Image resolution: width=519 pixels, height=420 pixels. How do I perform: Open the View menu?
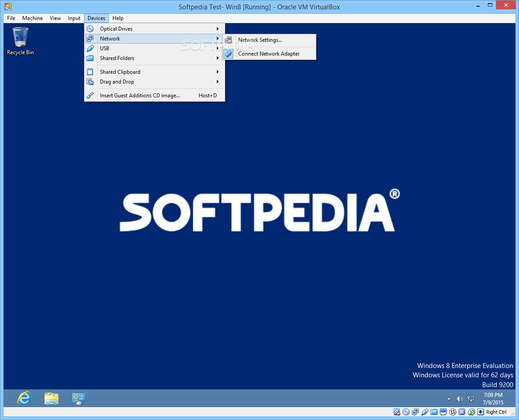pyautogui.click(x=55, y=18)
